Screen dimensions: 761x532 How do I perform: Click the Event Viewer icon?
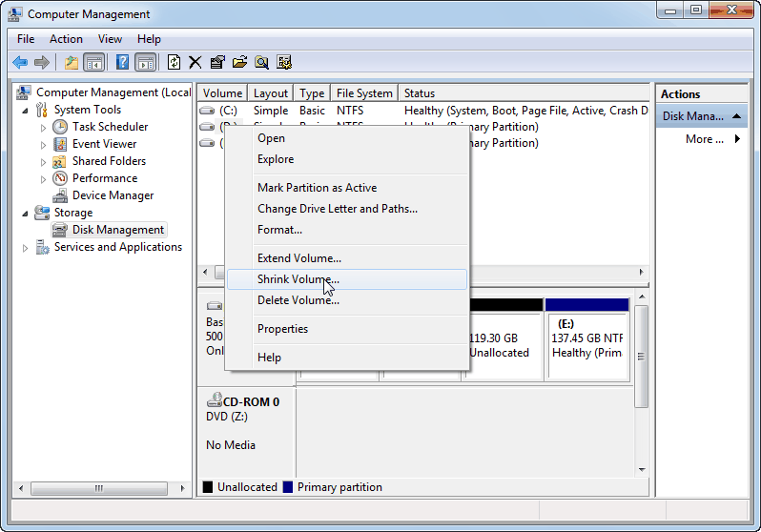[60, 144]
